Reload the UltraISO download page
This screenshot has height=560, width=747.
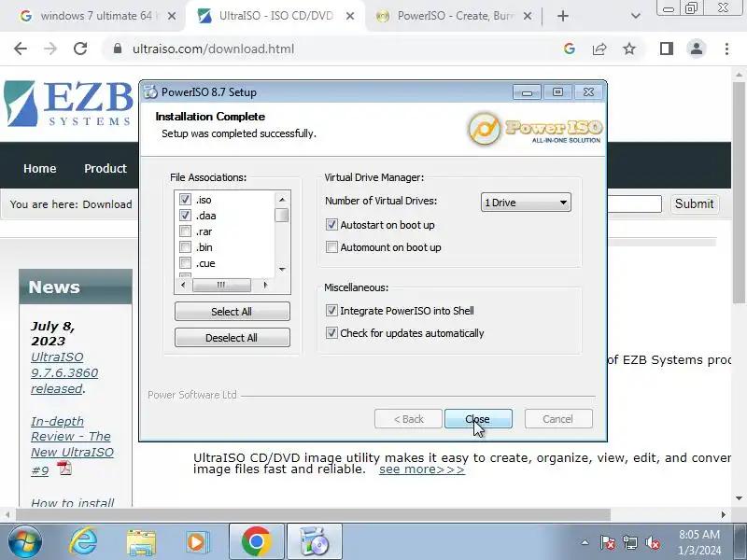(80, 49)
